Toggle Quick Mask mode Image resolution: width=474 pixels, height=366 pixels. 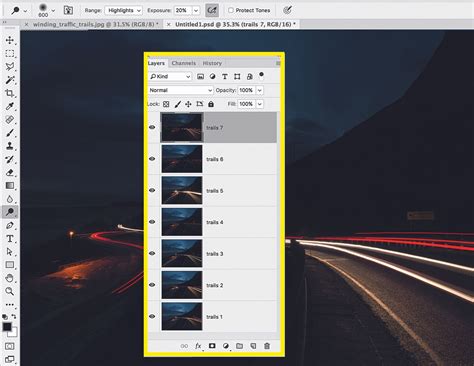pos(10,346)
